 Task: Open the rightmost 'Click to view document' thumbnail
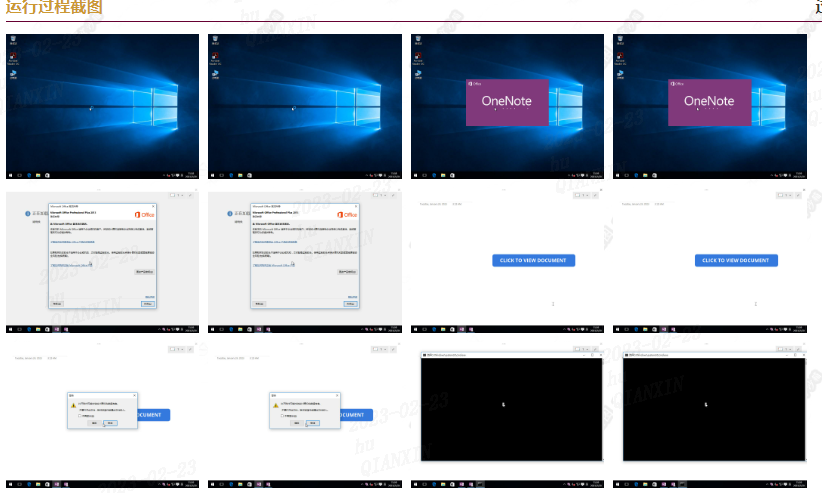(710, 261)
